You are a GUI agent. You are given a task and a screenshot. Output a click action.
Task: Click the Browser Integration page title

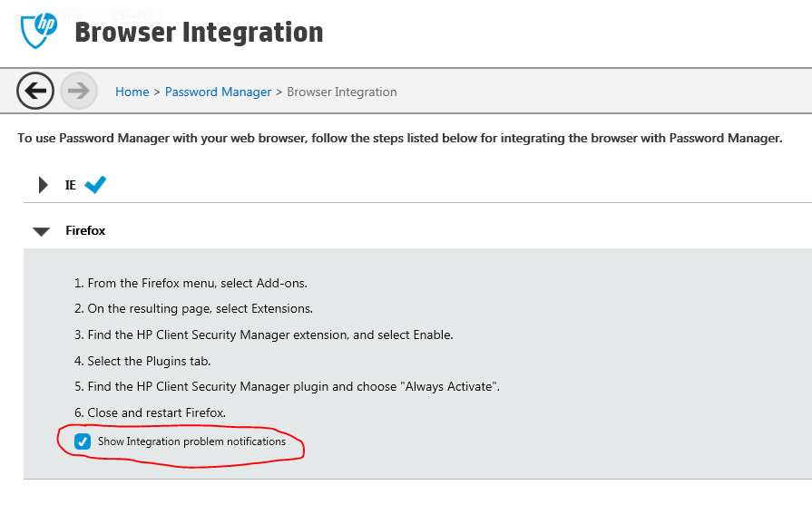[x=200, y=32]
